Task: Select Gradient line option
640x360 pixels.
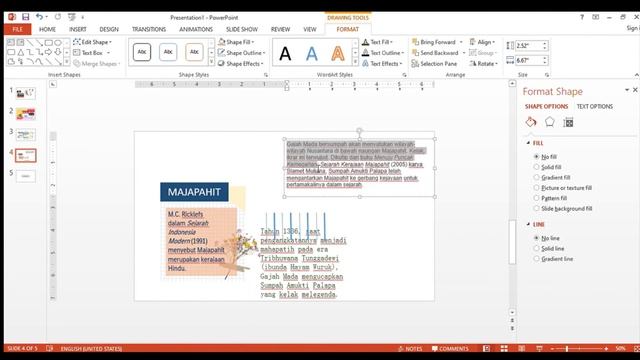Action: coord(553,259)
